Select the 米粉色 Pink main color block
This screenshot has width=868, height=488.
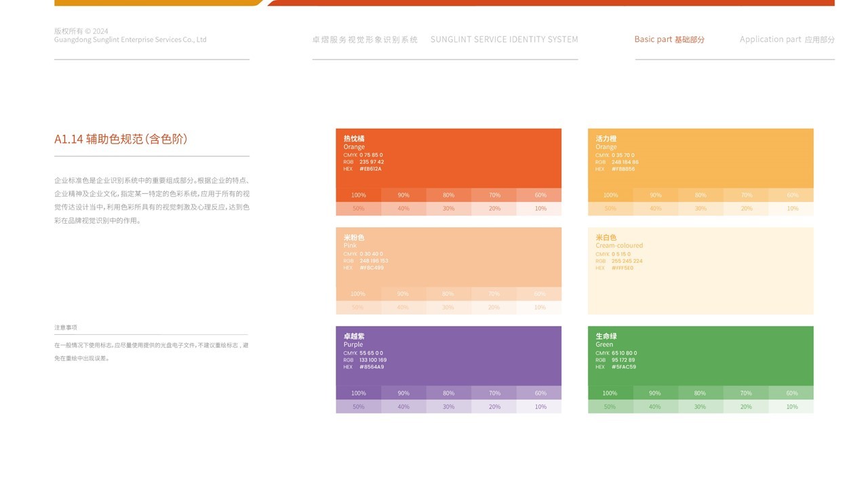click(448, 257)
